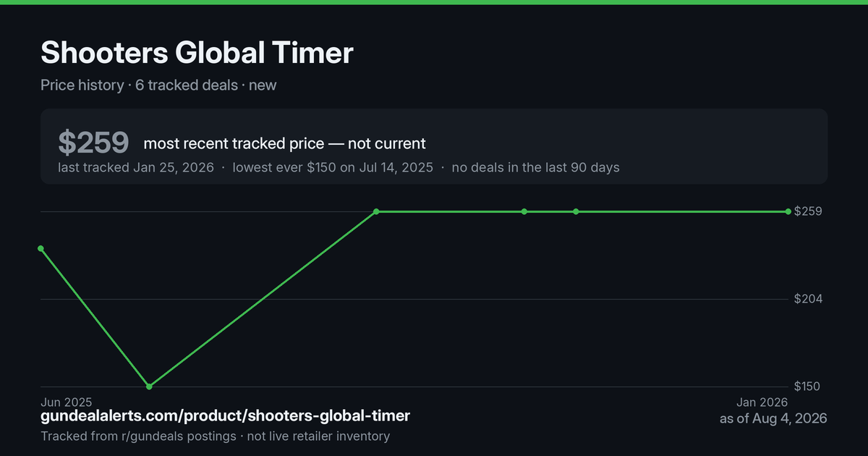Click the 'Price history · 6 tracked deals' subtitle
Viewport: 868px width, 456px height.
point(139,85)
